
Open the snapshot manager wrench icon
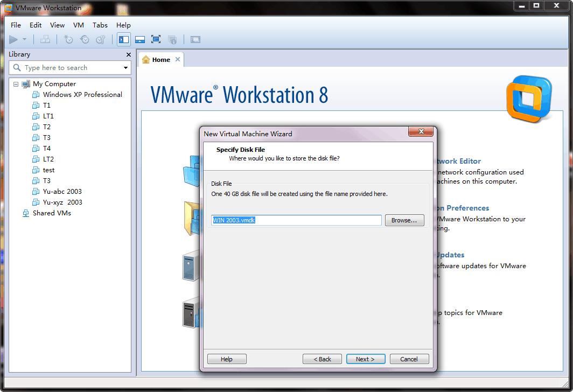coord(101,39)
